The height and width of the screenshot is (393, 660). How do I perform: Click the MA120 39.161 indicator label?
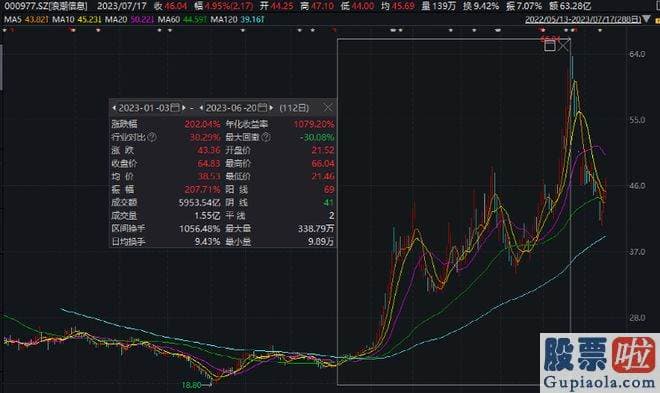[x=237, y=19]
